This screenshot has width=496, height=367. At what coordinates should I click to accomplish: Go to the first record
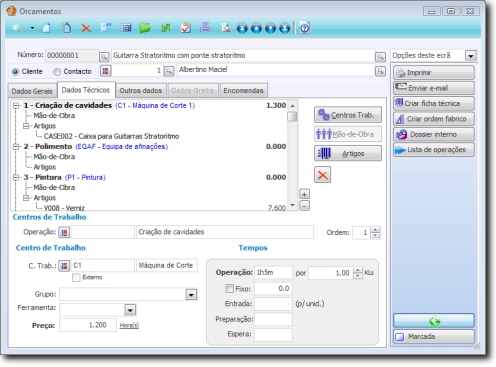click(x=242, y=28)
